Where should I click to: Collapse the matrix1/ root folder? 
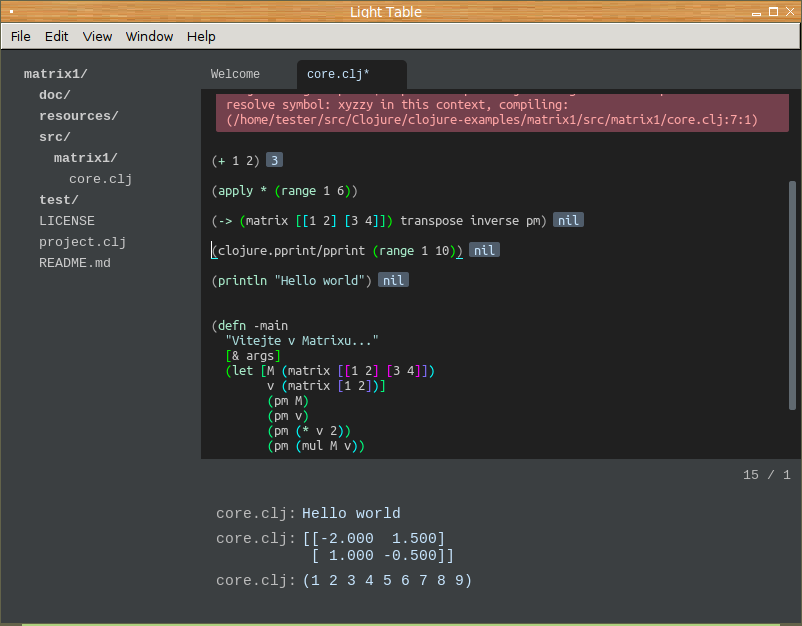click(56, 74)
